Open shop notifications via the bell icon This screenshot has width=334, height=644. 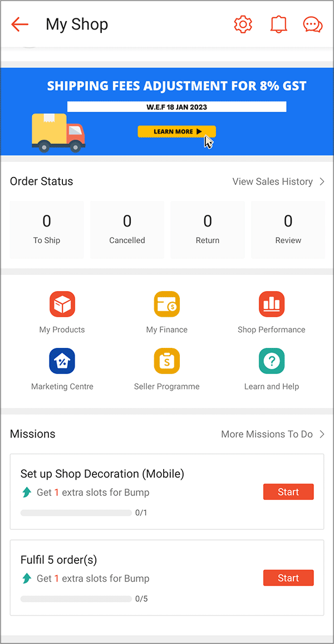[278, 24]
